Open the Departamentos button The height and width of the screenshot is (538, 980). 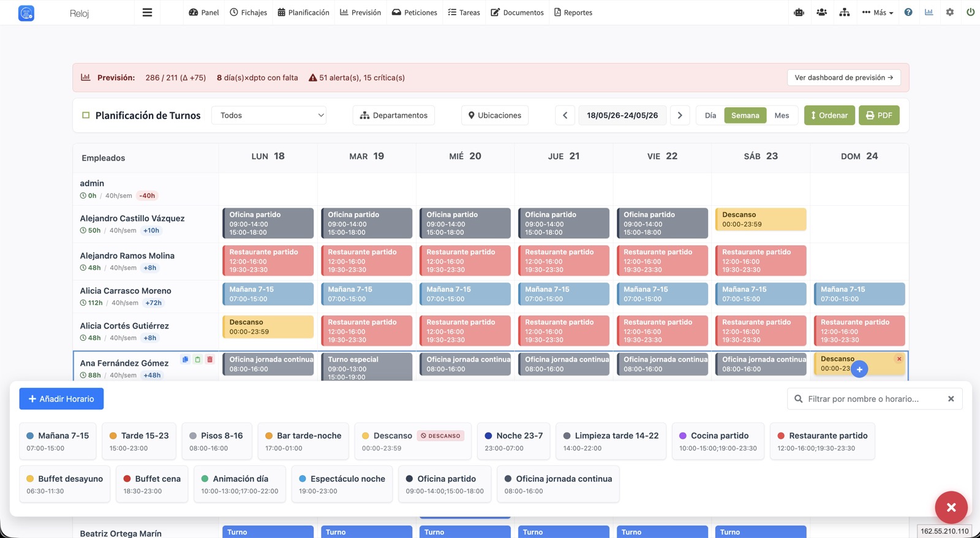[x=394, y=115]
